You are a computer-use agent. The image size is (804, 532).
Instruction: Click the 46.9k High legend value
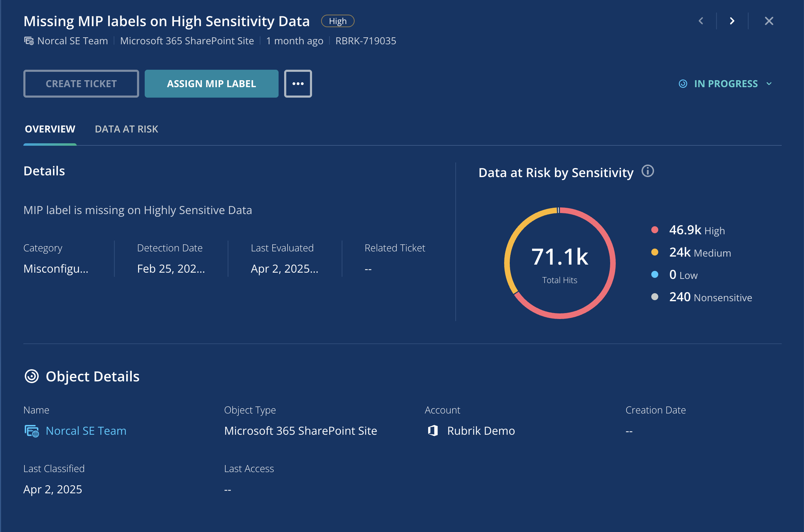pyautogui.click(x=685, y=230)
